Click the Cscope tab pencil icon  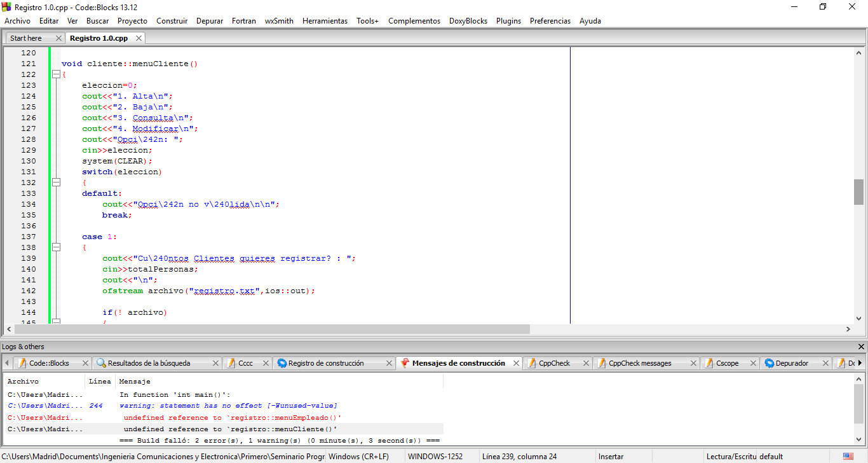(x=709, y=363)
